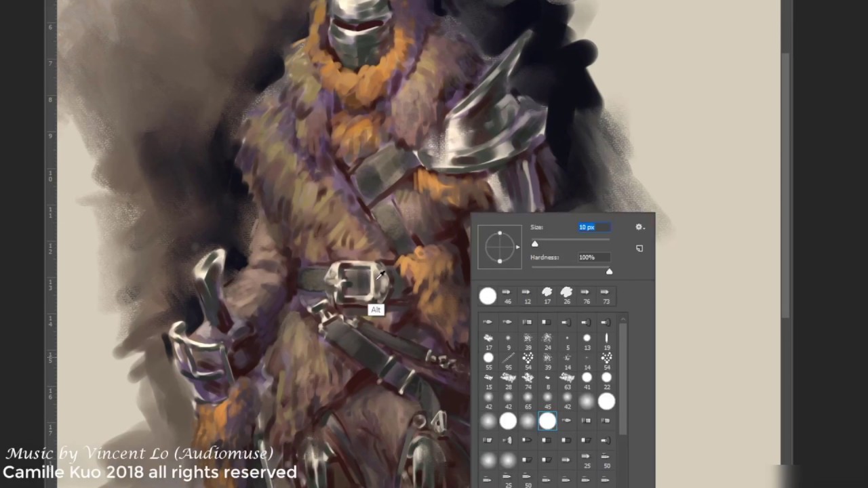Click the brush angle and roundness preview
Viewport: 868px width, 488px height.
(x=500, y=247)
